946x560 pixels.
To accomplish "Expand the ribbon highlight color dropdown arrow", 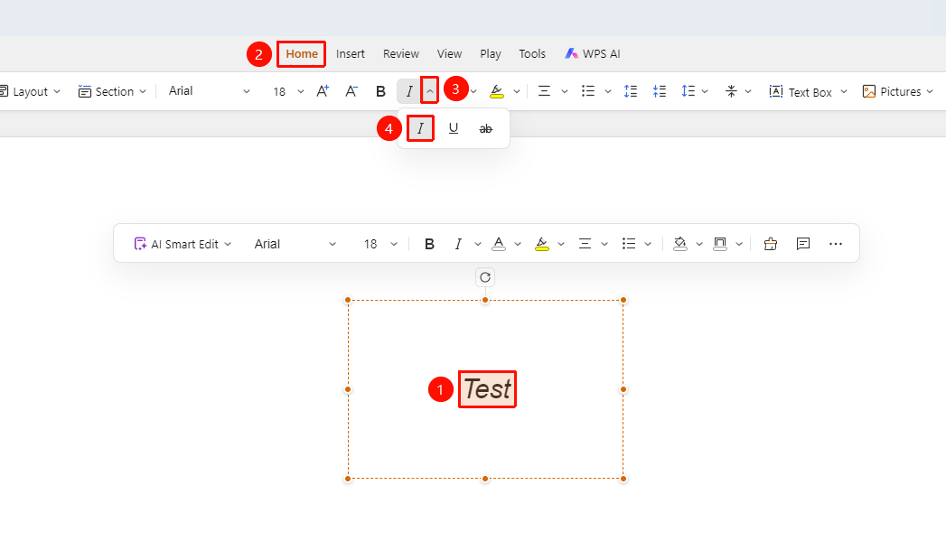I will pos(517,91).
